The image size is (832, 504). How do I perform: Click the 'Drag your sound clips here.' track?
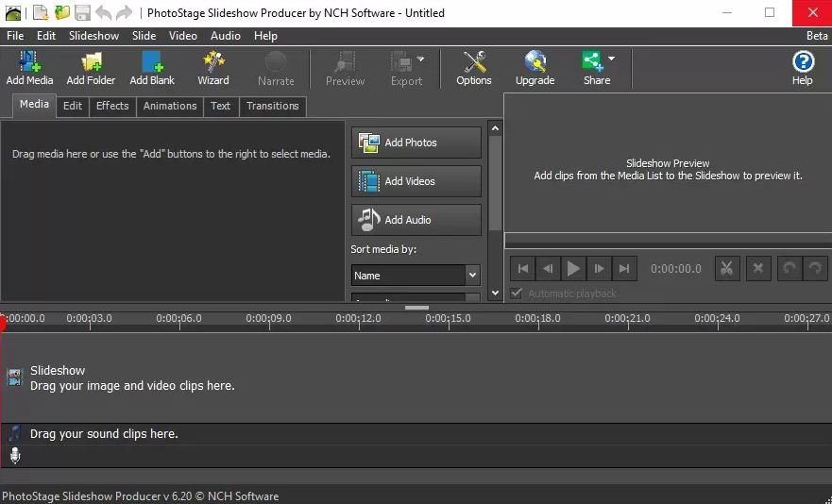pos(416,433)
